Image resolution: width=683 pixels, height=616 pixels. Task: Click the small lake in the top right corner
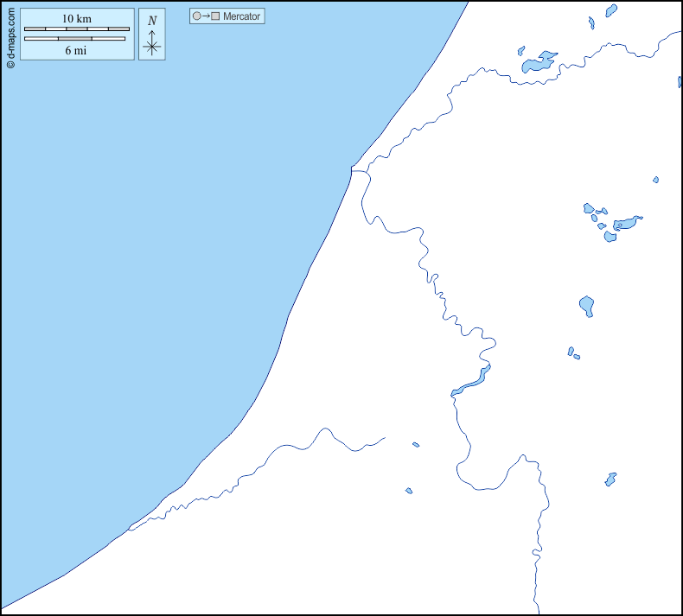pyautogui.click(x=611, y=10)
